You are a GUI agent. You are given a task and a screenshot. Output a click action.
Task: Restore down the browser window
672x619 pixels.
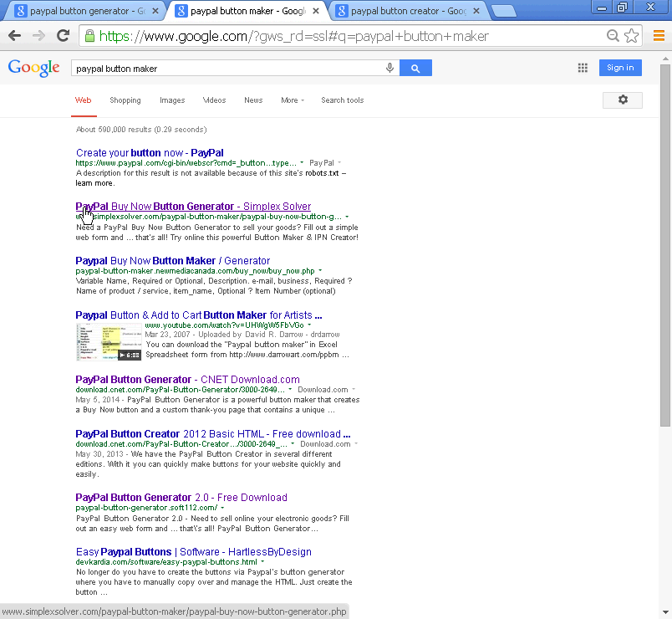623,8
